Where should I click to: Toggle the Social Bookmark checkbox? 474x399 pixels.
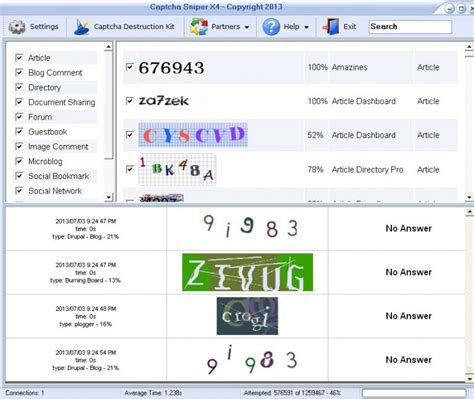[19, 176]
